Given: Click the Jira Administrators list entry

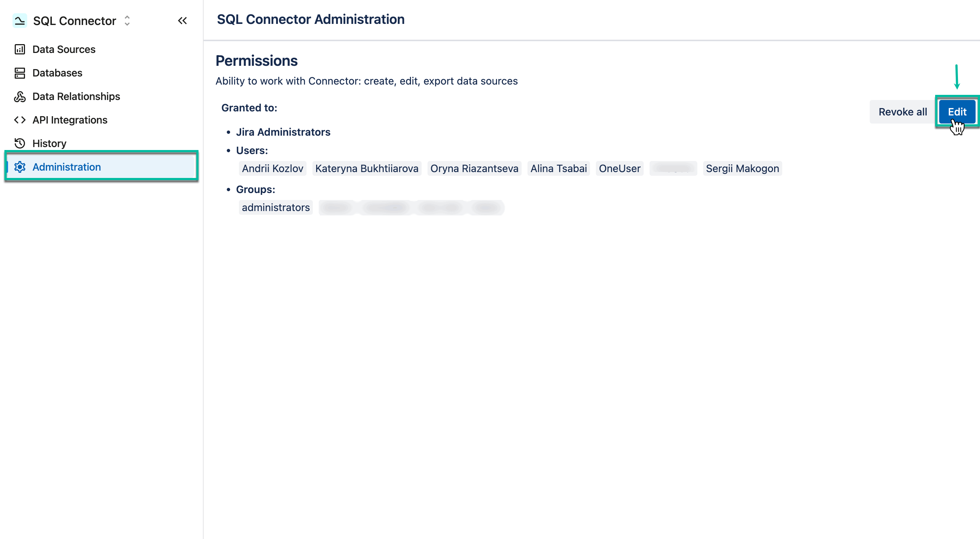Looking at the screenshot, I should 283,132.
